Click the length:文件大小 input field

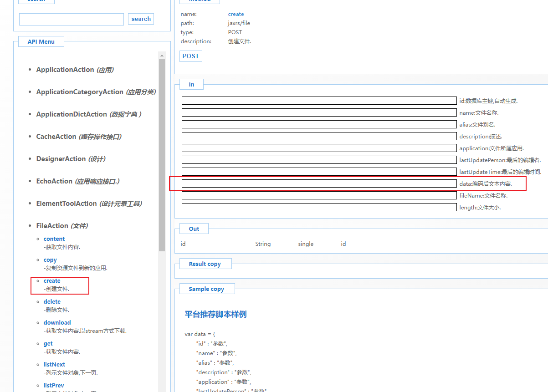click(319, 207)
